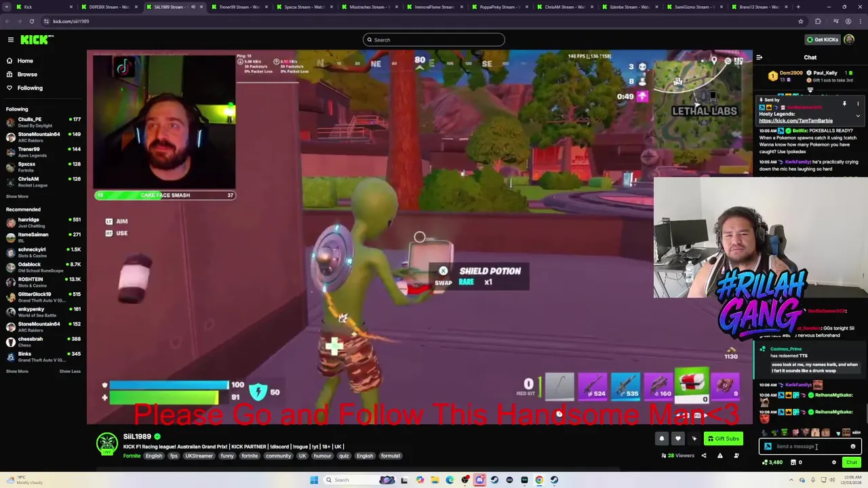Viewport: 868px width, 488px height.
Task: Open the ChrisAM channel in Following
Action: pyautogui.click(x=42, y=182)
